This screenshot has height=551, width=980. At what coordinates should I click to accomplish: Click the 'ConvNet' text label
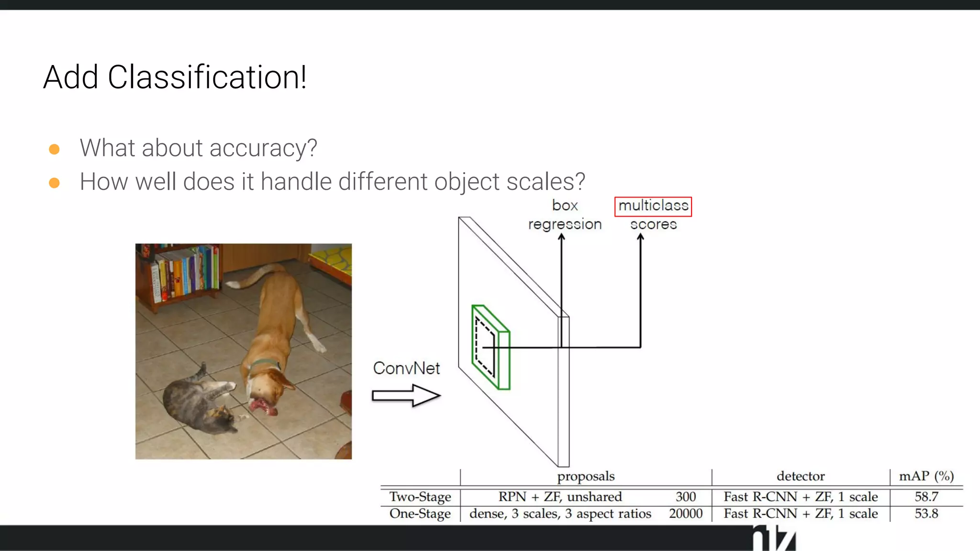tap(406, 368)
